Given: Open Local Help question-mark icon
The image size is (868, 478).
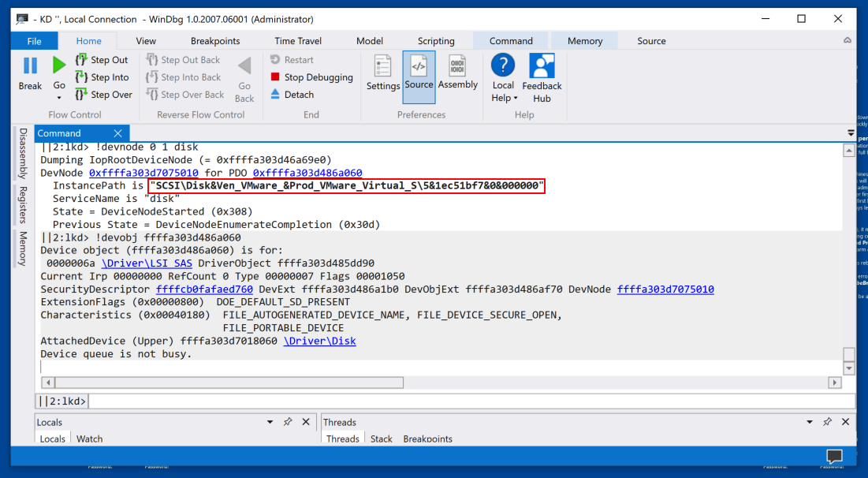Looking at the screenshot, I should 503,65.
